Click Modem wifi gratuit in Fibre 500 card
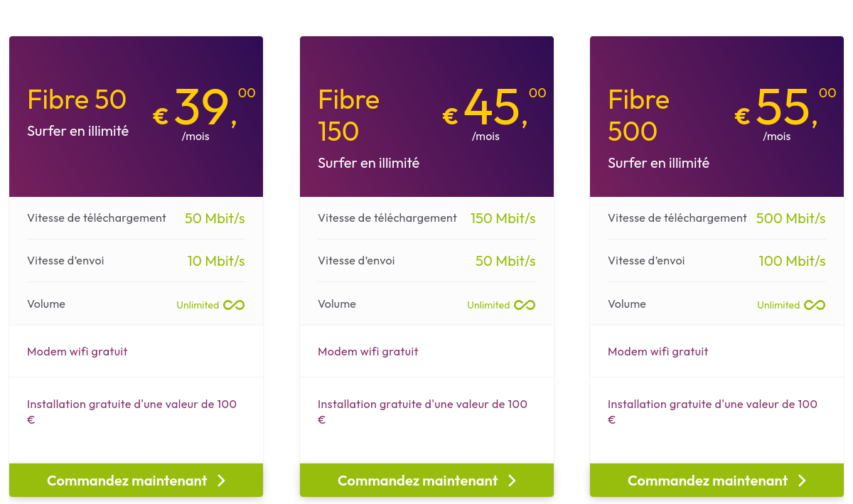853x504 pixels. [658, 351]
